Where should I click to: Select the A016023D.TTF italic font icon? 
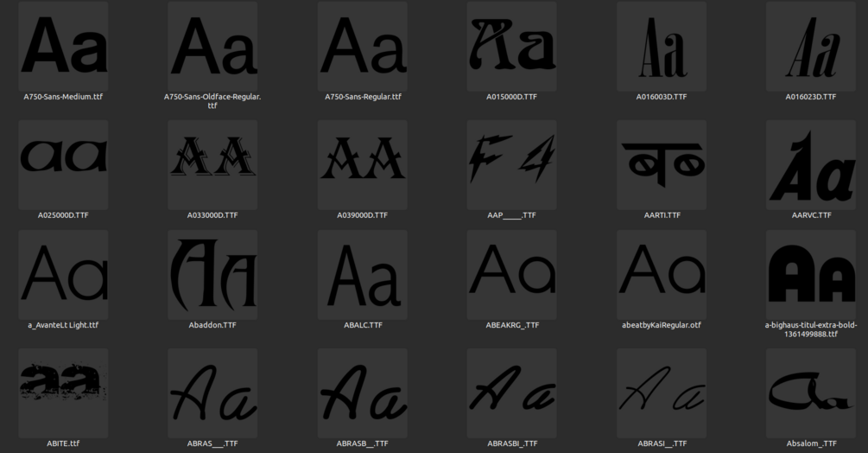[x=811, y=47]
